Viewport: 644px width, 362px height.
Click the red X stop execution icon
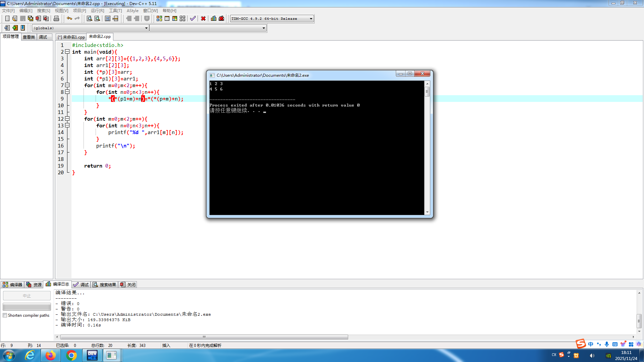tap(203, 18)
